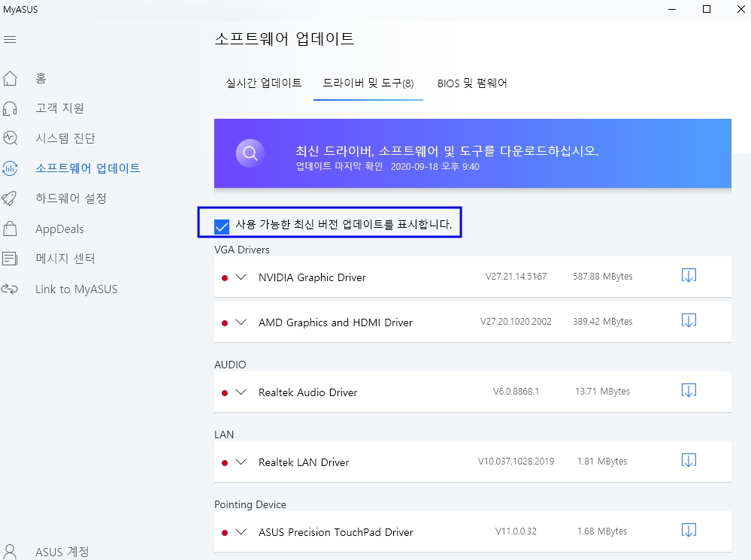Click the ASUS account person icon

(x=10, y=552)
